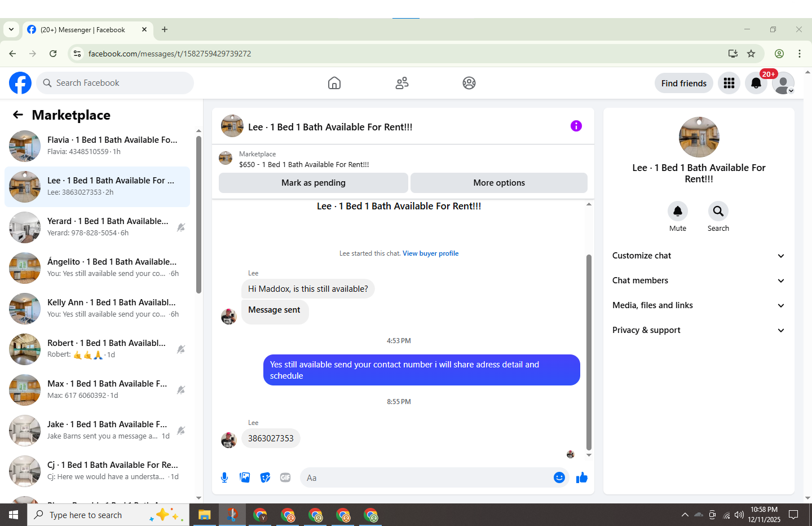This screenshot has height=526, width=812.
Task: Send a thumbs-up like
Action: [582, 477]
